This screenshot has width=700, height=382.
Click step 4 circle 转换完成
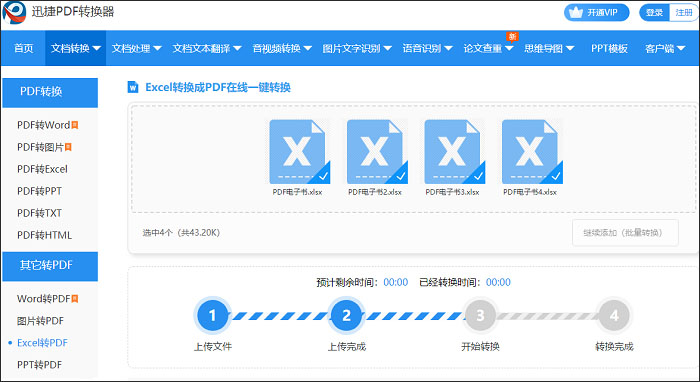tap(614, 316)
